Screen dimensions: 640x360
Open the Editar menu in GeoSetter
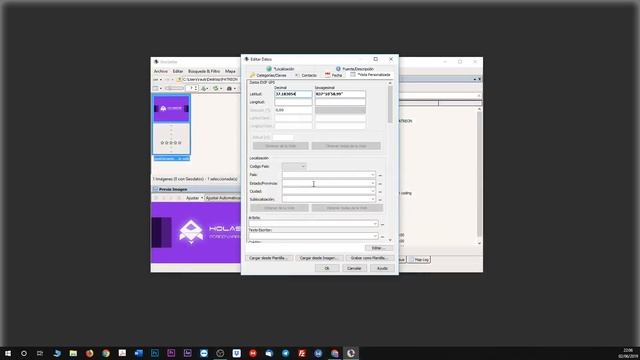pos(178,71)
